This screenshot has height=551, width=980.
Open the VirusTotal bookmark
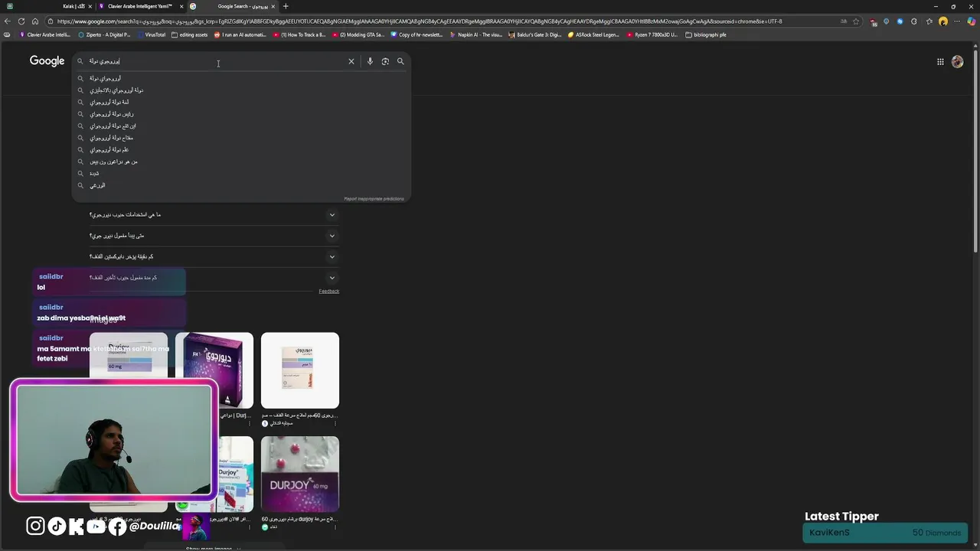[151, 34]
